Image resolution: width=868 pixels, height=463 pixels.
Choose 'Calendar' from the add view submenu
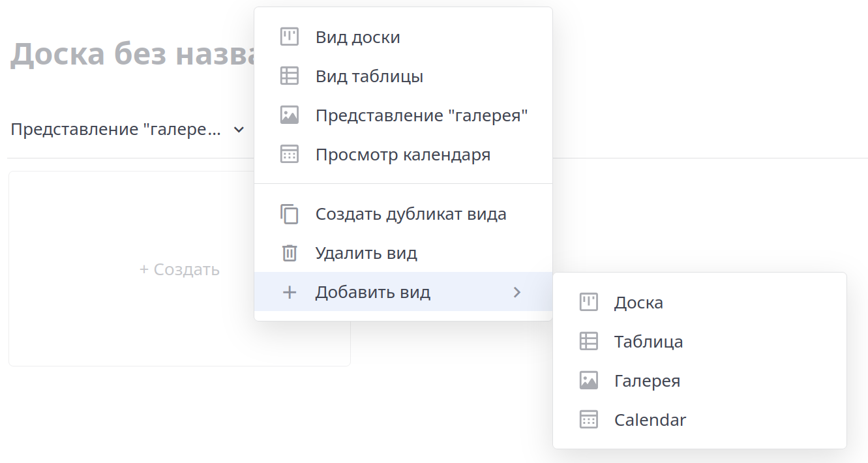pos(650,419)
